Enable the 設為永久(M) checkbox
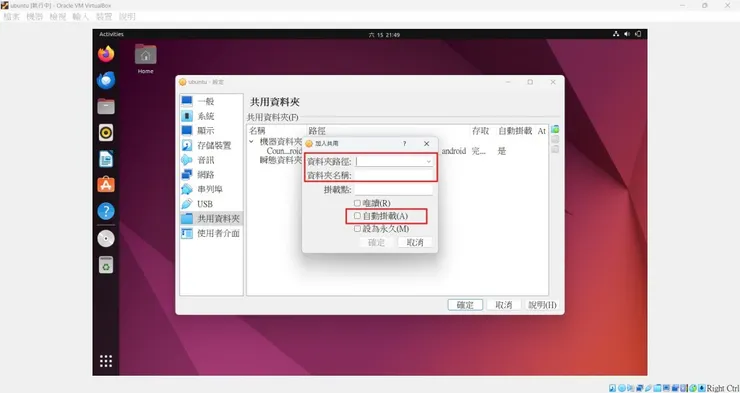Viewport: 740px width, 393px height. tap(357, 229)
